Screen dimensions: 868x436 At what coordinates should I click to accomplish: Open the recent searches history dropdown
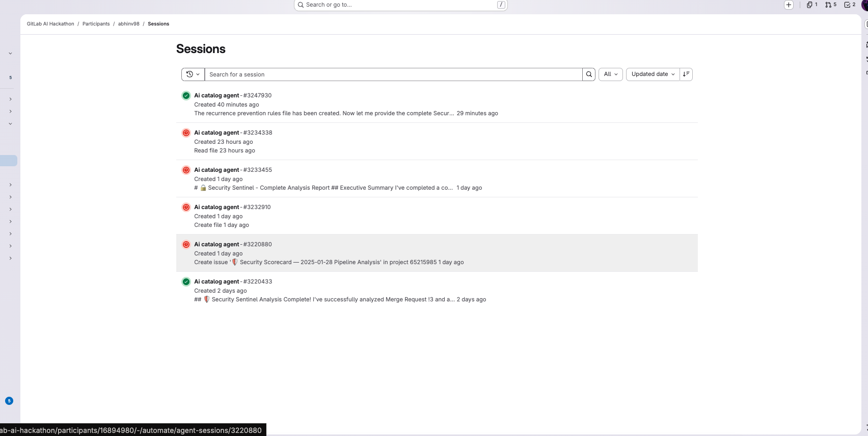(193, 74)
